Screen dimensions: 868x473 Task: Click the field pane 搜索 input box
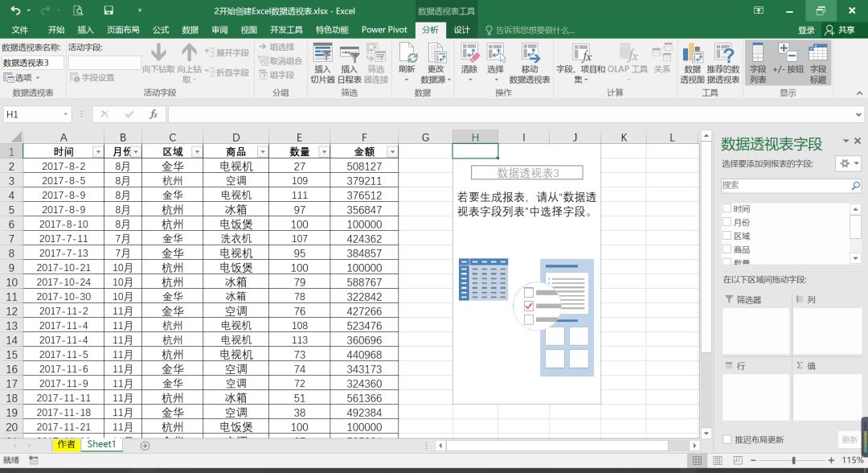[x=786, y=186]
